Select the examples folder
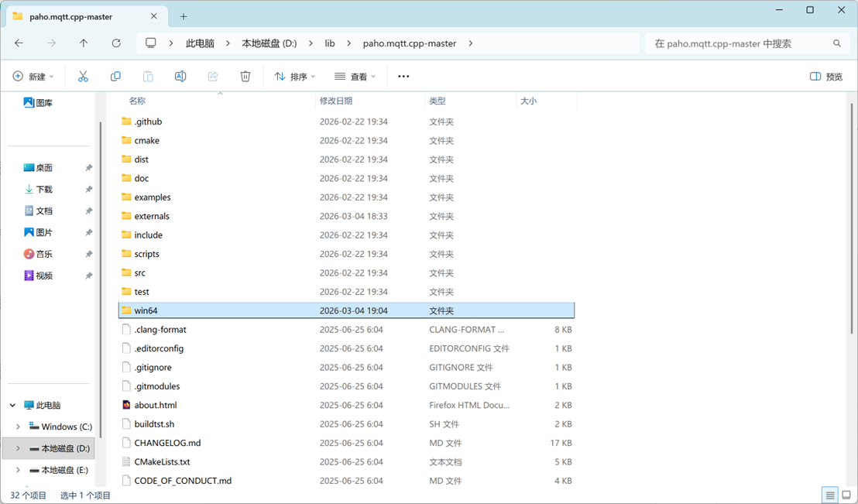The height and width of the screenshot is (504, 858). tap(346, 197)
